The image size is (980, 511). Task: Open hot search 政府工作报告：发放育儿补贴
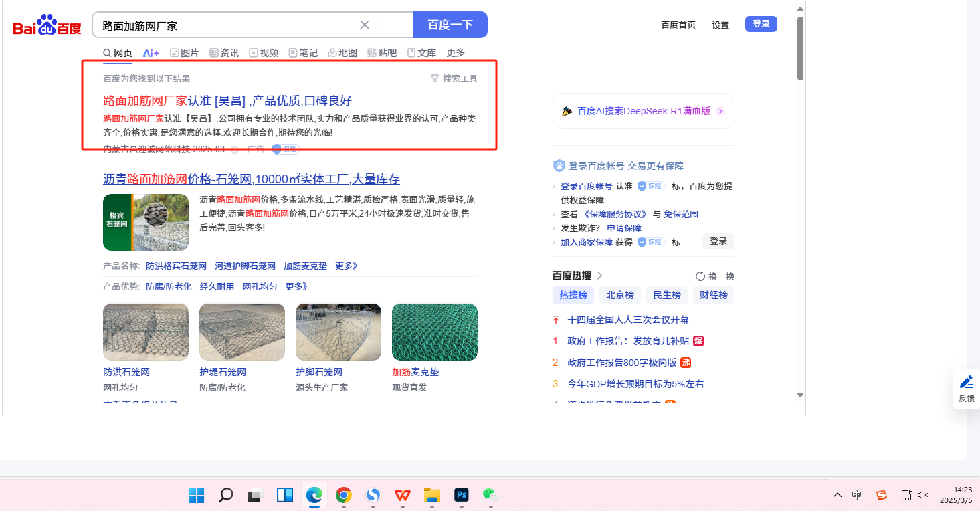point(628,341)
